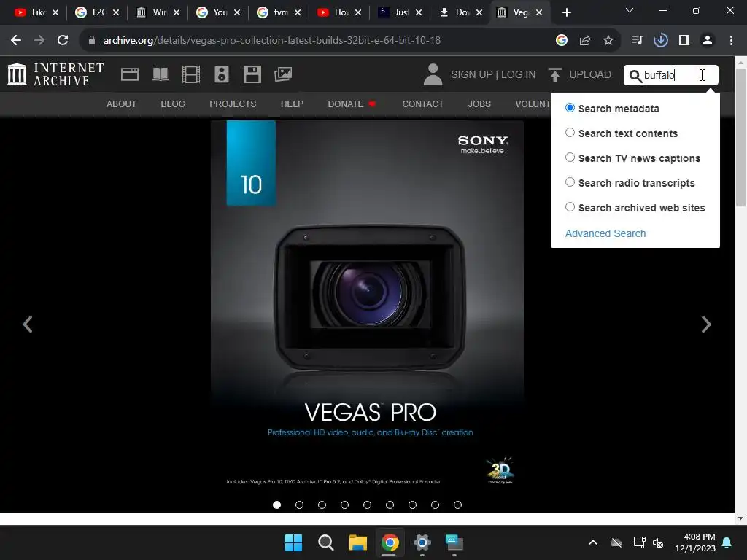Open the taskbar clock and date
The image size is (747, 560).
pos(695,542)
